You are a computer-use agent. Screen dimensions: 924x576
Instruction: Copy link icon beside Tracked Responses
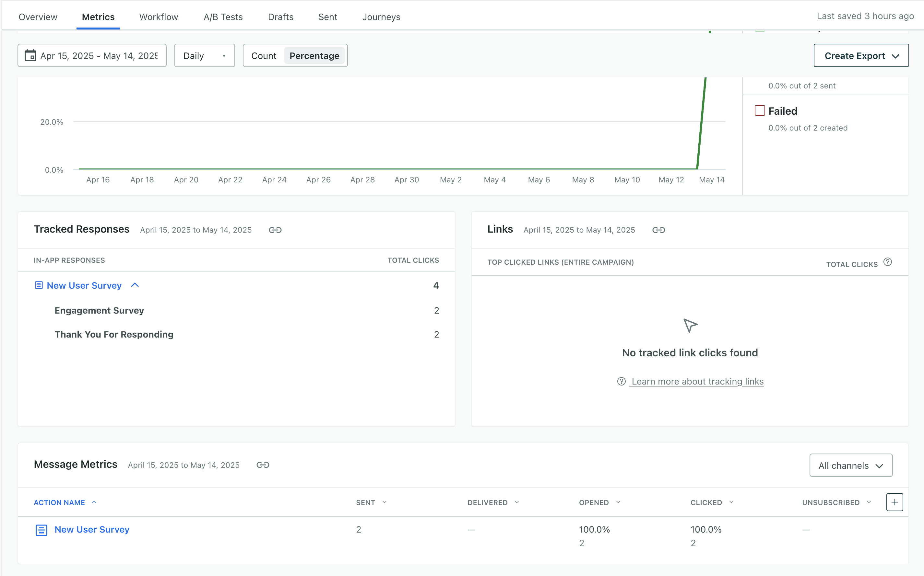(275, 230)
